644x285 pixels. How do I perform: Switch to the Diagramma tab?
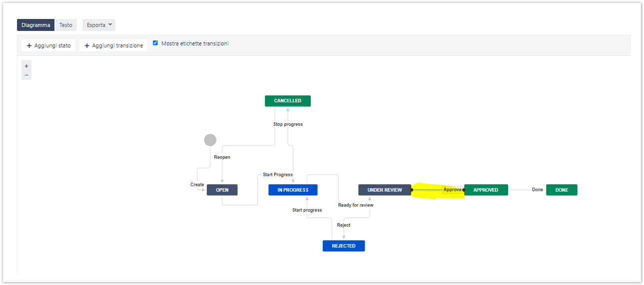coord(35,25)
